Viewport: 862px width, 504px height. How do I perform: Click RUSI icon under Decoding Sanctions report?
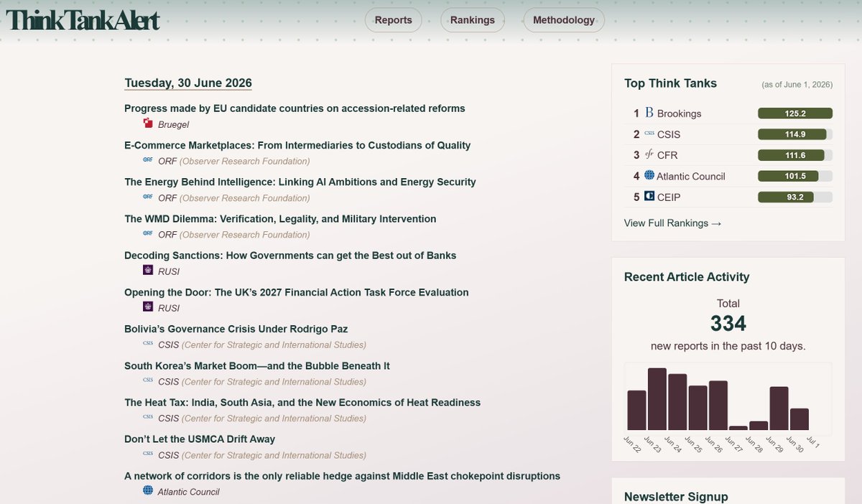(148, 271)
